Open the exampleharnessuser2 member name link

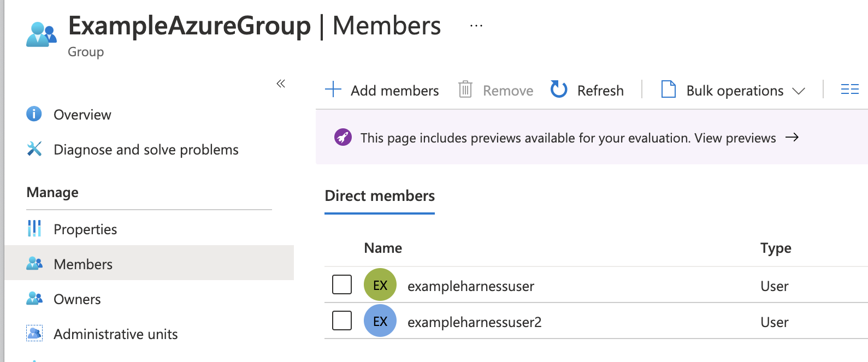tap(474, 322)
